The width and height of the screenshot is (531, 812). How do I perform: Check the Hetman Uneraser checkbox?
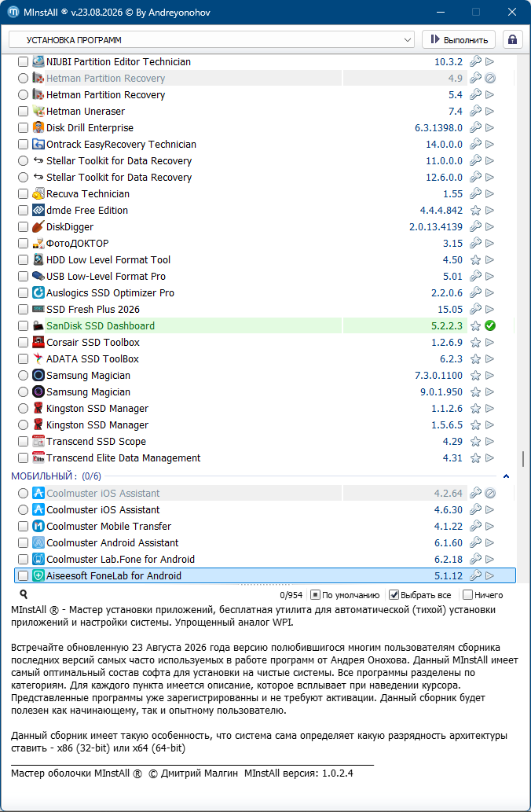(23, 112)
